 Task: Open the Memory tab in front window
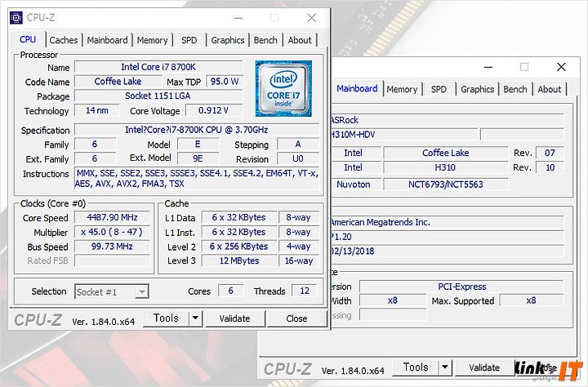coord(152,40)
